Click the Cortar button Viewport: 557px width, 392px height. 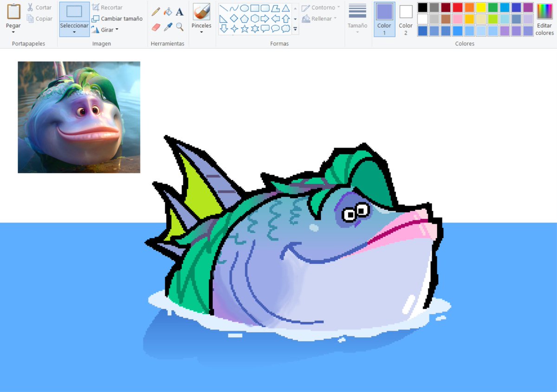click(x=39, y=8)
